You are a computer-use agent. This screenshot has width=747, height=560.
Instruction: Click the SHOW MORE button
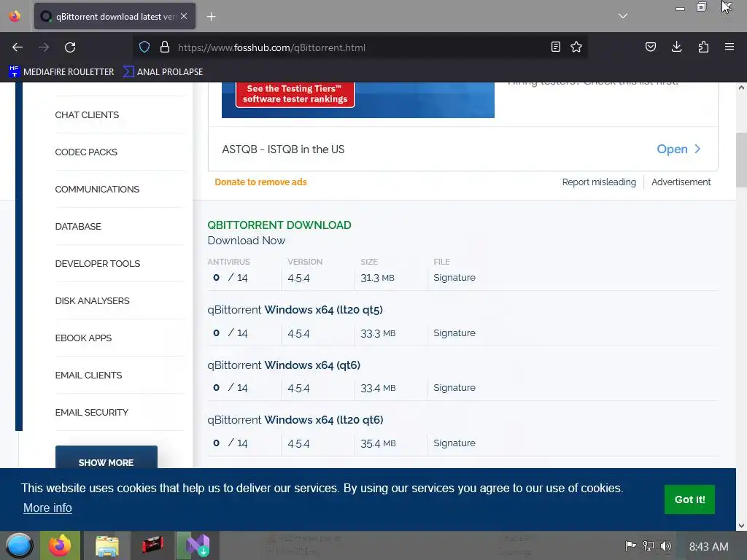click(107, 458)
